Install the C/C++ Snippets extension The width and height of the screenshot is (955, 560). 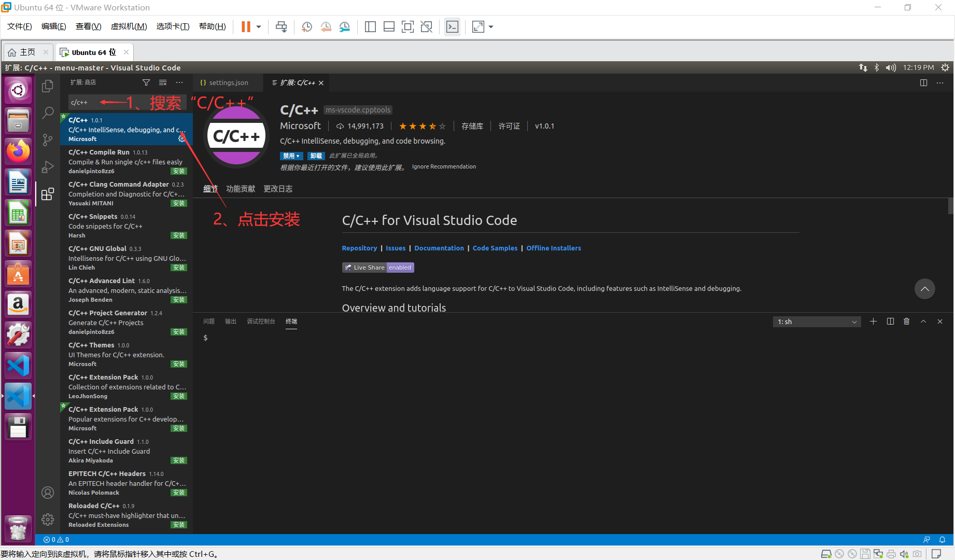pos(179,235)
